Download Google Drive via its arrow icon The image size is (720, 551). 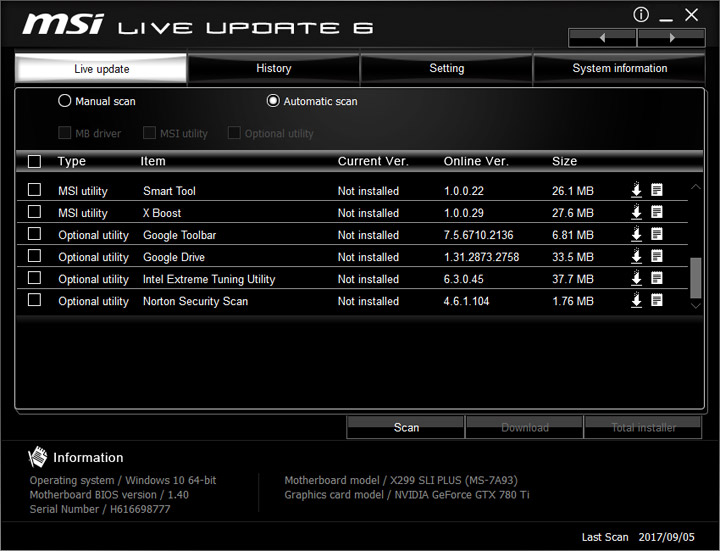point(636,256)
